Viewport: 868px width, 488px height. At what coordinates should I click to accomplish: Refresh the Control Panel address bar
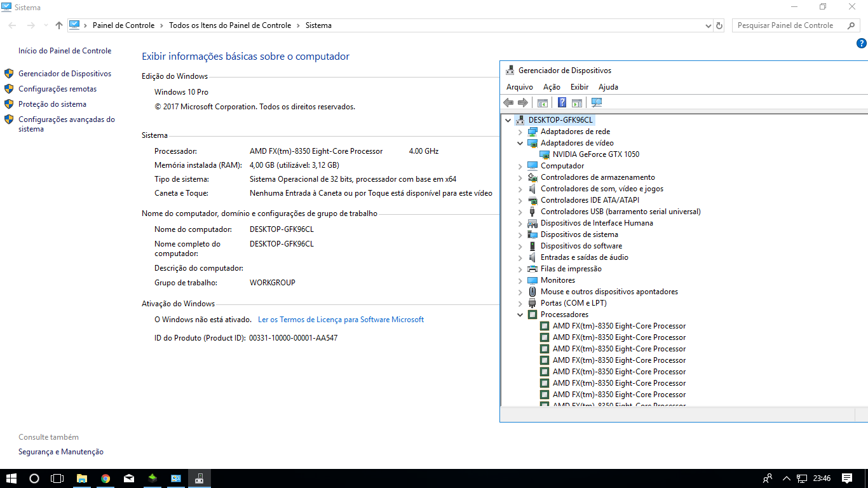click(719, 25)
